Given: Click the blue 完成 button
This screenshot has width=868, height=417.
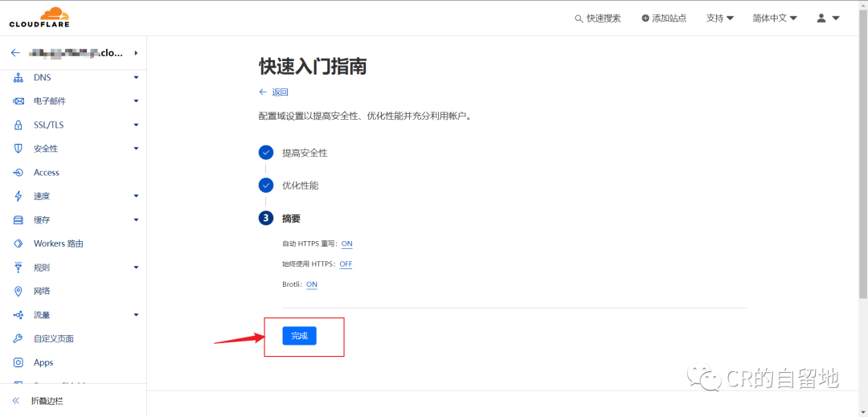Looking at the screenshot, I should point(299,336).
